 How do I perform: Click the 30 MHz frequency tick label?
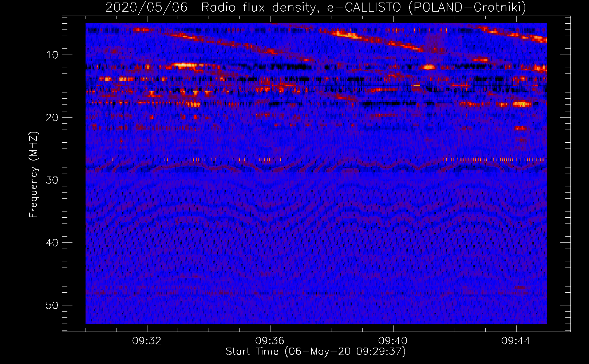52,180
